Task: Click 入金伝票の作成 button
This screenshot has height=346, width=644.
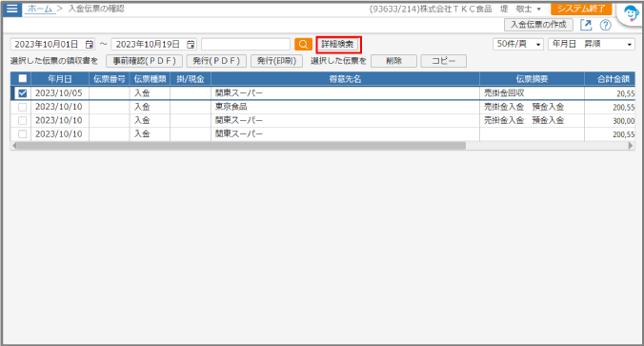Action: tap(538, 25)
